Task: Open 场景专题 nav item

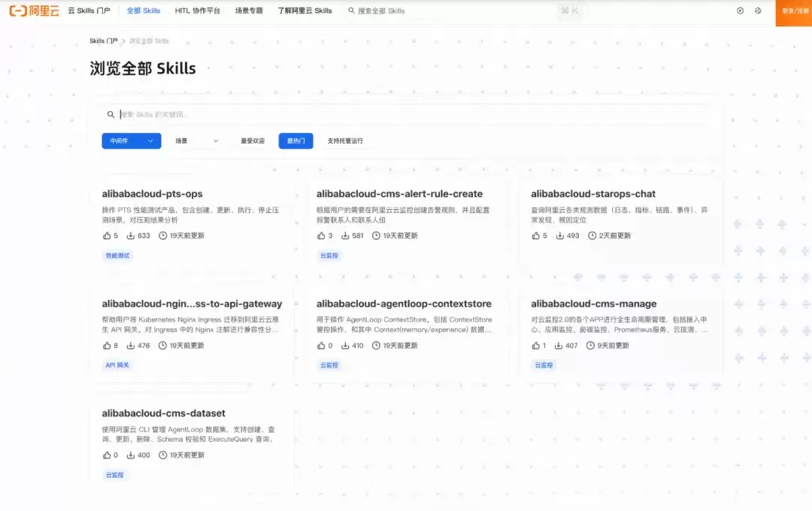Action: pyautogui.click(x=249, y=11)
